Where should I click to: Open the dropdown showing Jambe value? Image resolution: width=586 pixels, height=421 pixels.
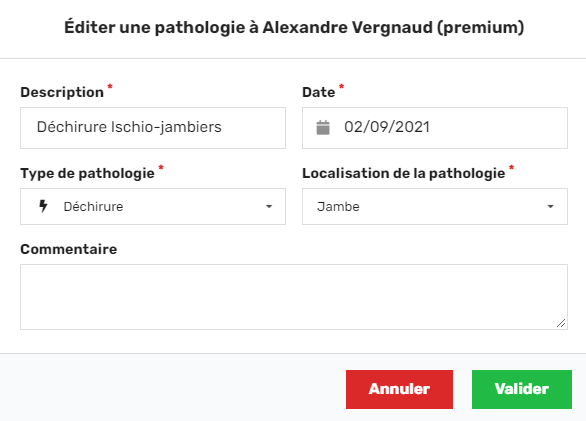click(435, 206)
